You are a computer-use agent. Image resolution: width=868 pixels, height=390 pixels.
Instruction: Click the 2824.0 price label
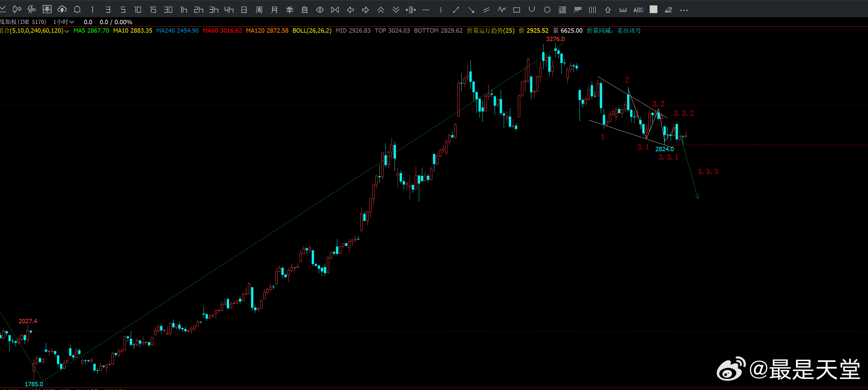664,149
